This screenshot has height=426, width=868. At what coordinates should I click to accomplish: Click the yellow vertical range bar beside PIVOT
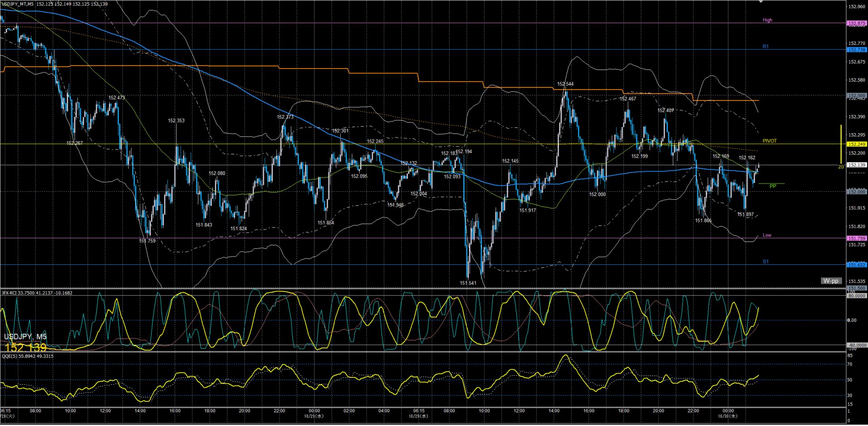841,144
